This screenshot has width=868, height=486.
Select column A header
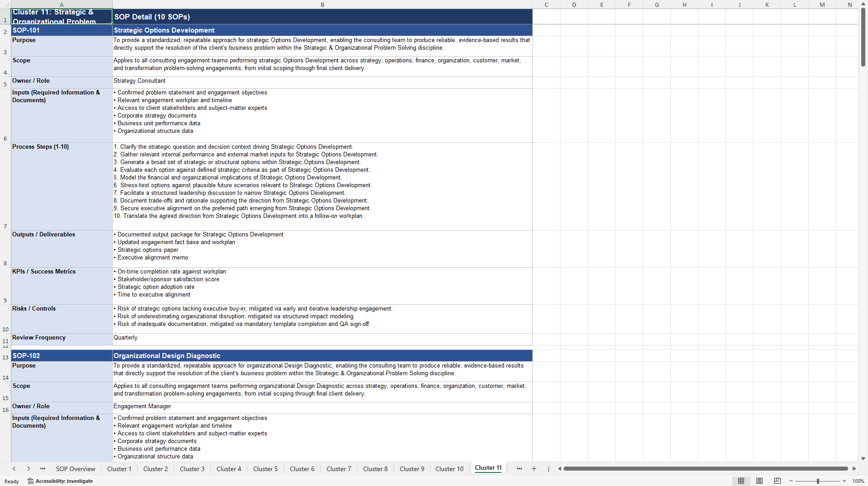click(x=62, y=5)
